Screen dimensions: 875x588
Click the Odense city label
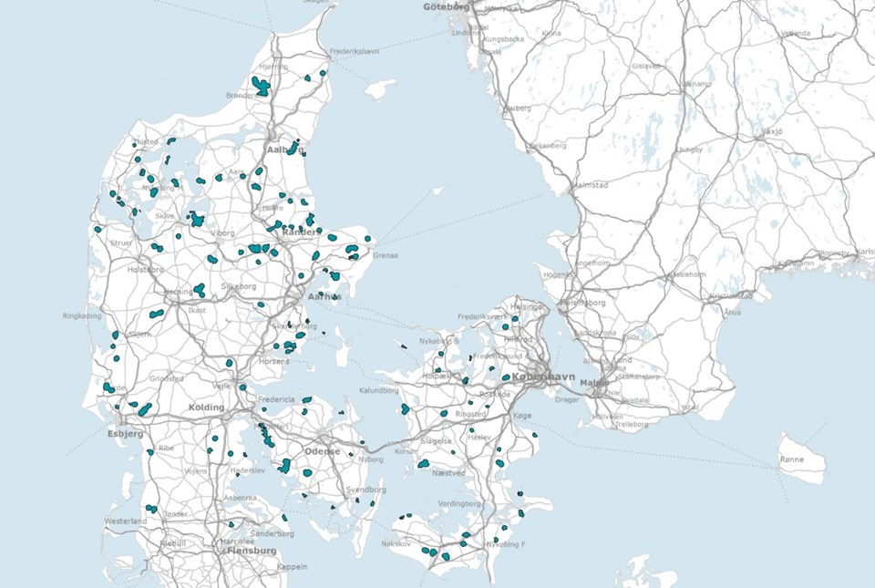tap(322, 450)
